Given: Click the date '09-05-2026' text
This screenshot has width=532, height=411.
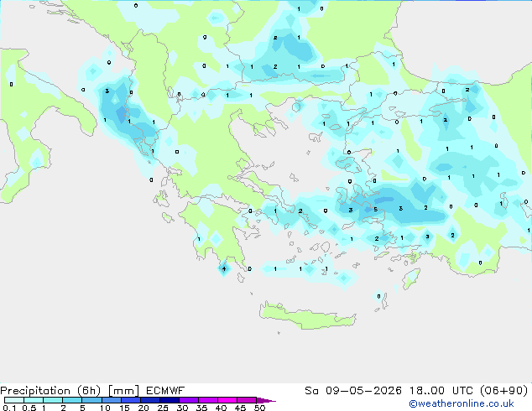Looking at the screenshot, I should pyautogui.click(x=363, y=391).
